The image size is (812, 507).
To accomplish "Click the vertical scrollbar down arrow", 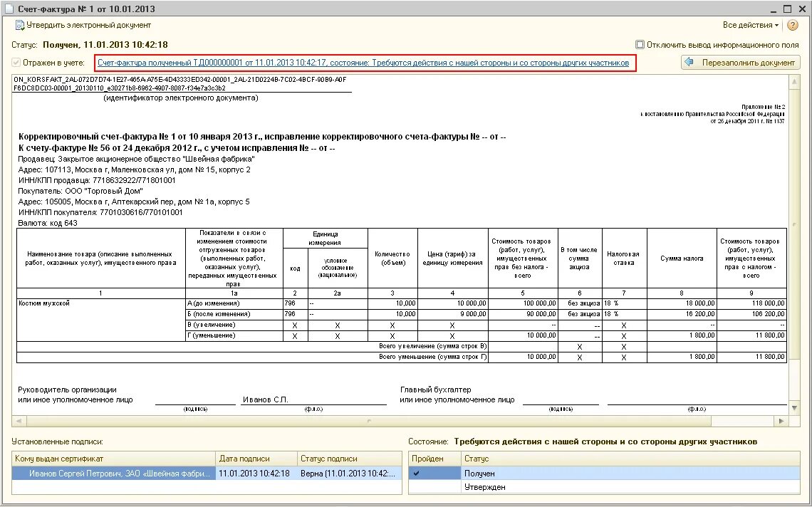I will coord(794,409).
